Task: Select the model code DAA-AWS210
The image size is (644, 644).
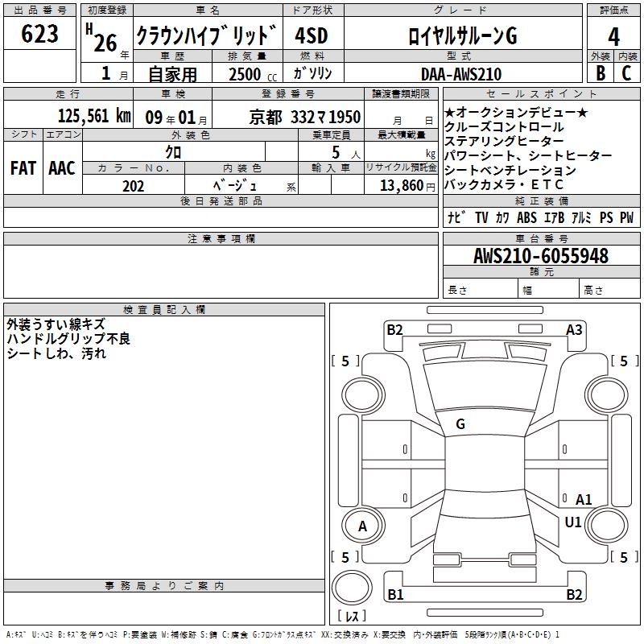Action: (460, 74)
